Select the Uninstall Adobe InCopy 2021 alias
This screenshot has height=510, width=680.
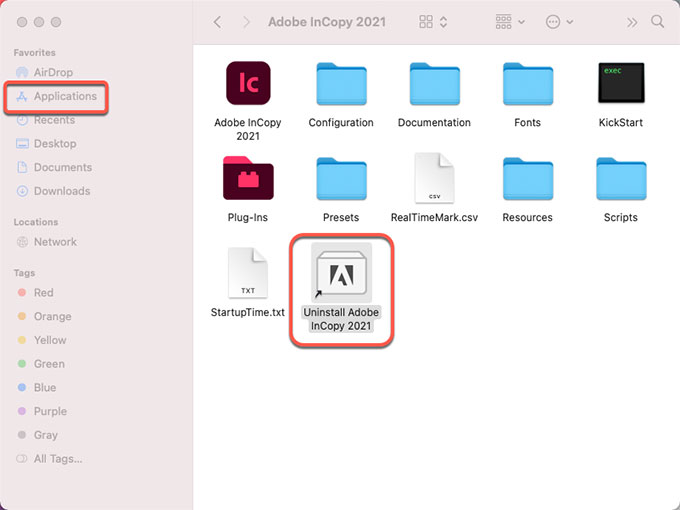pyautogui.click(x=341, y=273)
